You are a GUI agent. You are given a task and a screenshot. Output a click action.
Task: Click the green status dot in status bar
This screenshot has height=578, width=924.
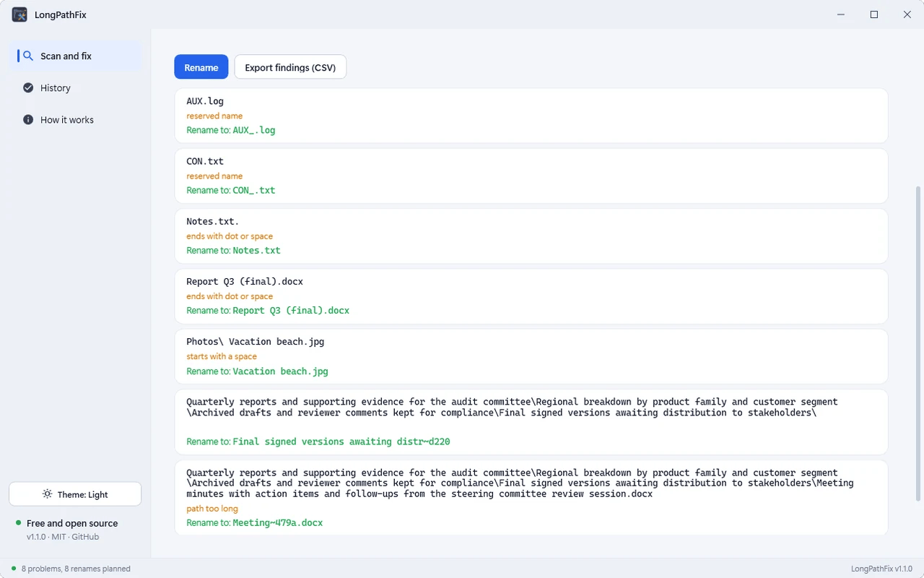pyautogui.click(x=14, y=569)
